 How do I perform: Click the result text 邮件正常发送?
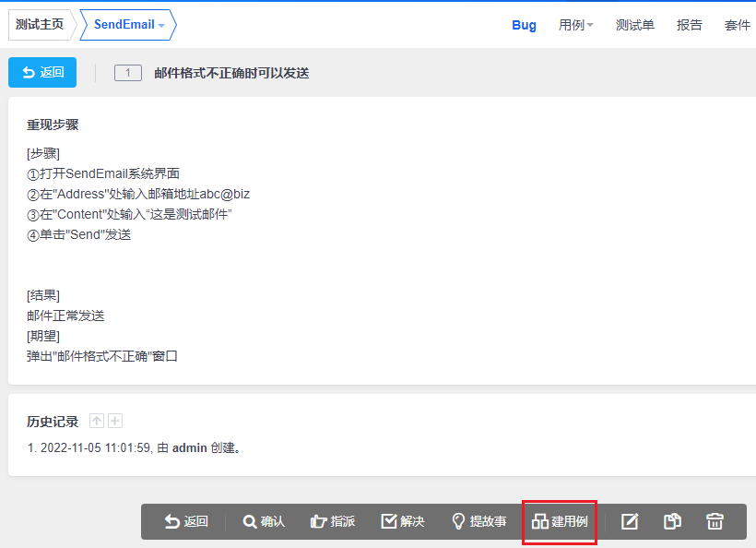click(x=65, y=316)
